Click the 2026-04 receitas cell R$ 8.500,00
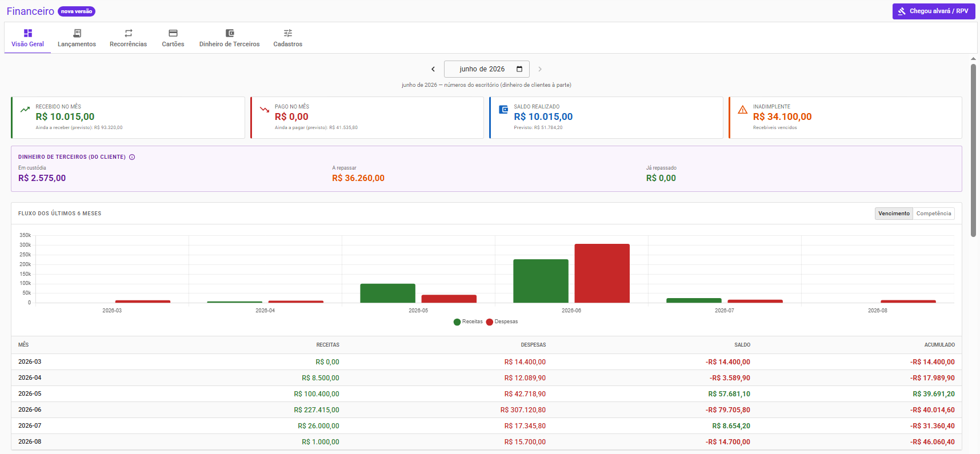Screen dimensions: 980x454 coord(321,378)
